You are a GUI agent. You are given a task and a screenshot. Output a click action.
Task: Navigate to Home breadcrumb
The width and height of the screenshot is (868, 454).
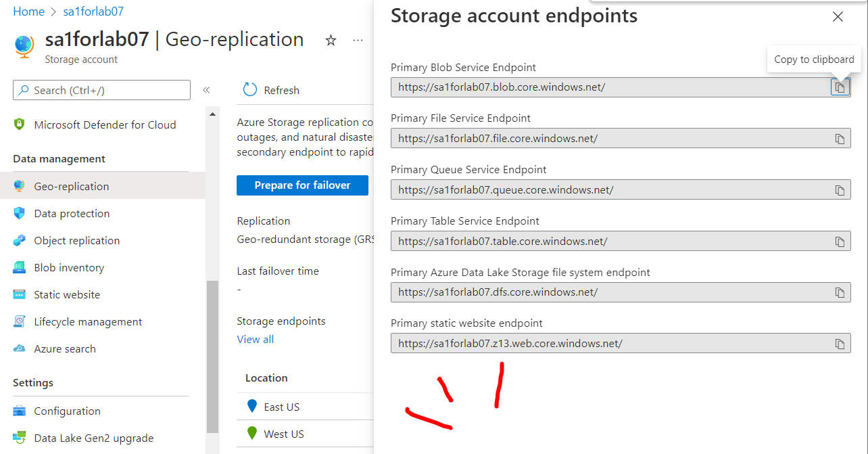[28, 12]
